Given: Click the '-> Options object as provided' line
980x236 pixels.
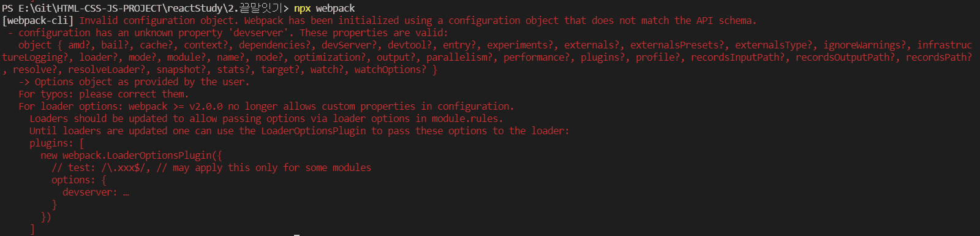Looking at the screenshot, I should [134, 82].
